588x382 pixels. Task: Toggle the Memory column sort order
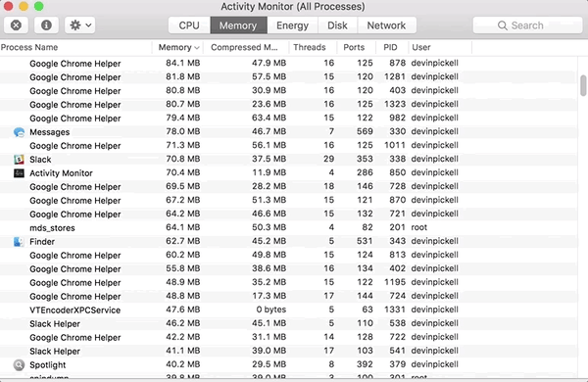(177, 47)
